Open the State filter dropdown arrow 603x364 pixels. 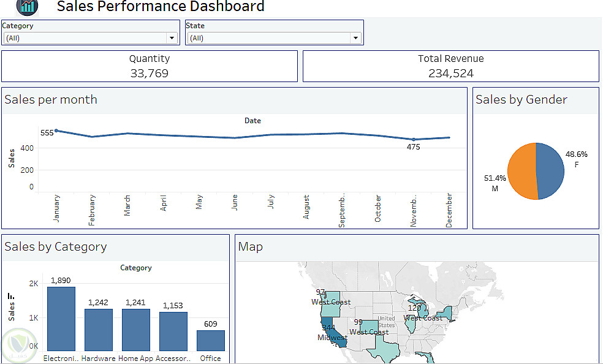point(355,38)
